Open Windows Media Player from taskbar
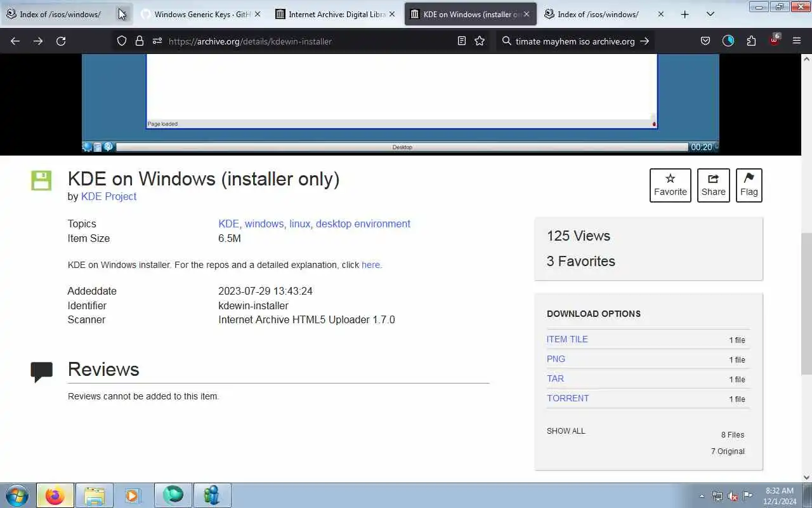 click(133, 495)
